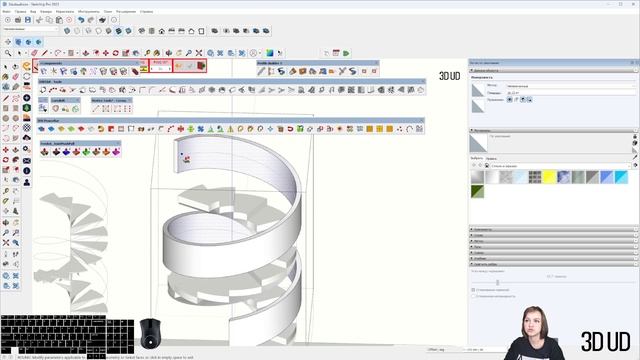Click the first Profile Builder toolbar icon
This screenshot has width=640, height=360.
[261, 71]
